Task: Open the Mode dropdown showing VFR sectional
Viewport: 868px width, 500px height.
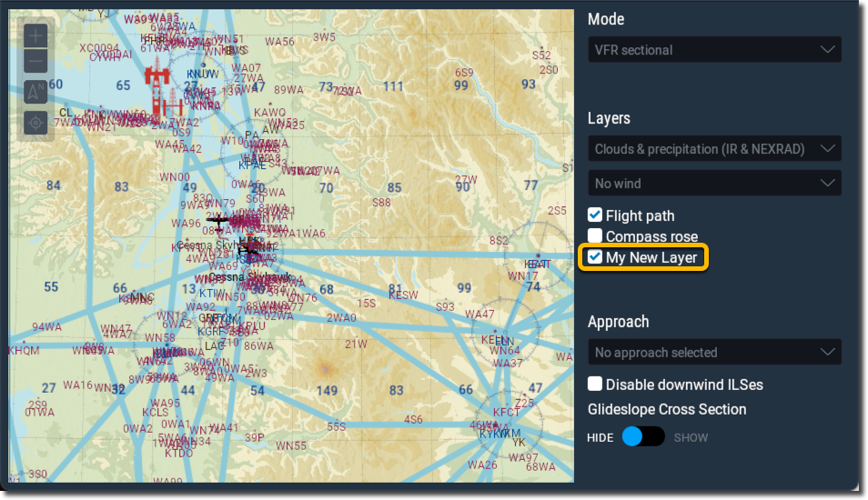Action: (x=714, y=50)
